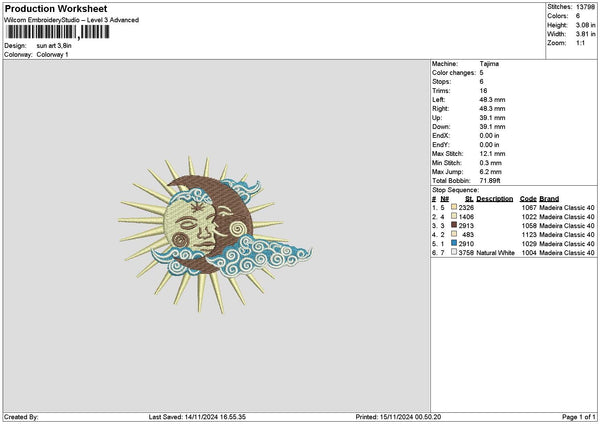Select the design name sun art 3,8in
Screen dimensions: 600x424
click(56, 46)
